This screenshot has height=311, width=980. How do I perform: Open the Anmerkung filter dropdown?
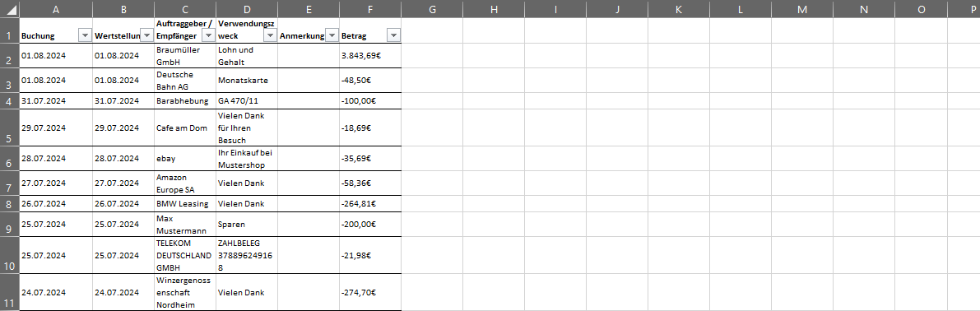[x=332, y=36]
